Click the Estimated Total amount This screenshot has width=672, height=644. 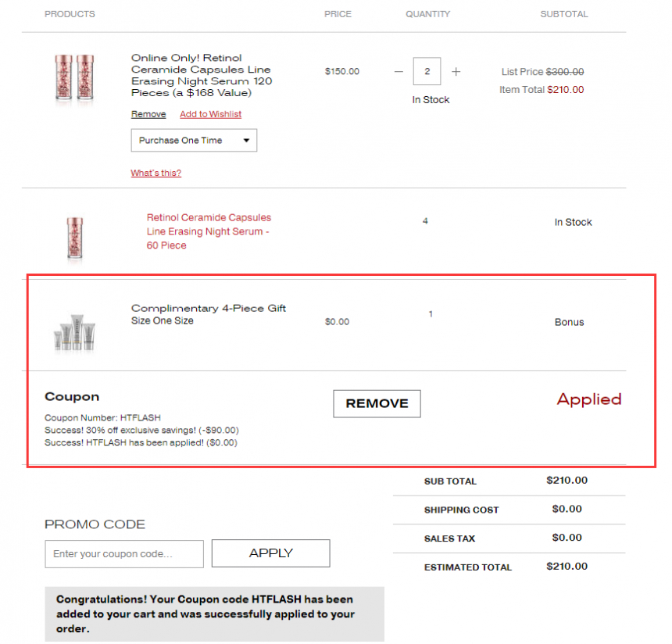[567, 567]
